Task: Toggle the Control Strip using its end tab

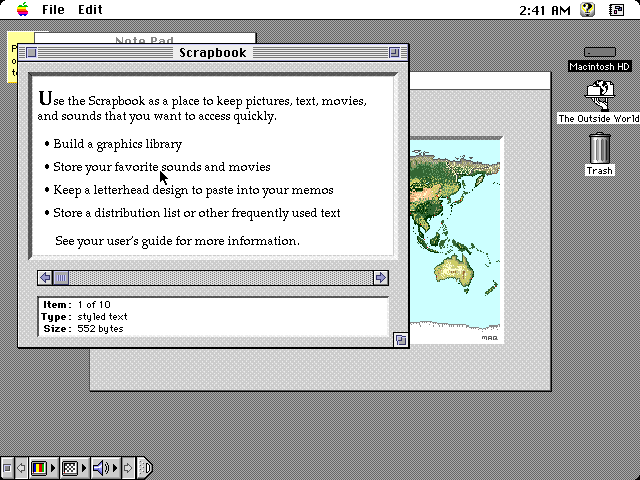Action: pyautogui.click(x=145, y=468)
